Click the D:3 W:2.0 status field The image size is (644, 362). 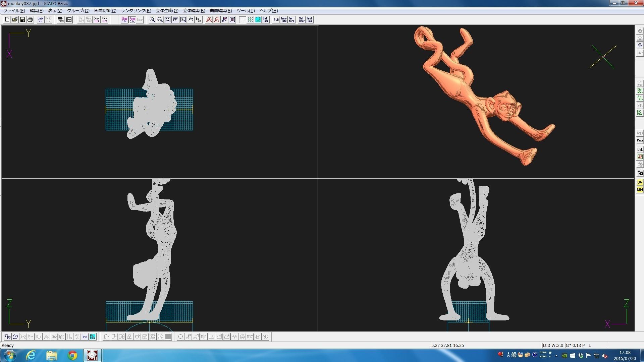pyautogui.click(x=553, y=346)
